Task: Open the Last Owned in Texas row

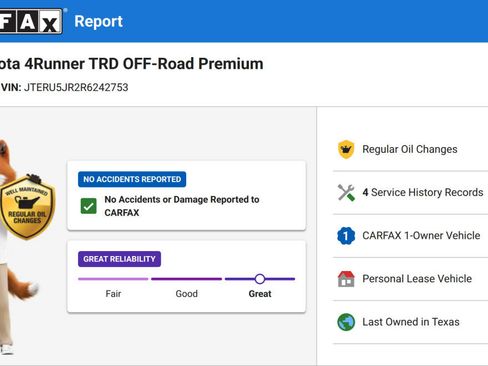Action: (410, 322)
